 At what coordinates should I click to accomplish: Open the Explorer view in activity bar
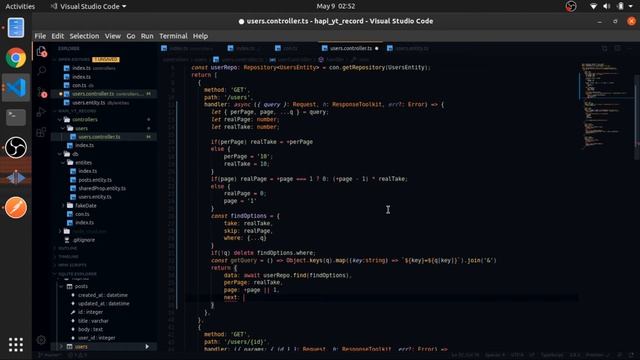click(42, 51)
